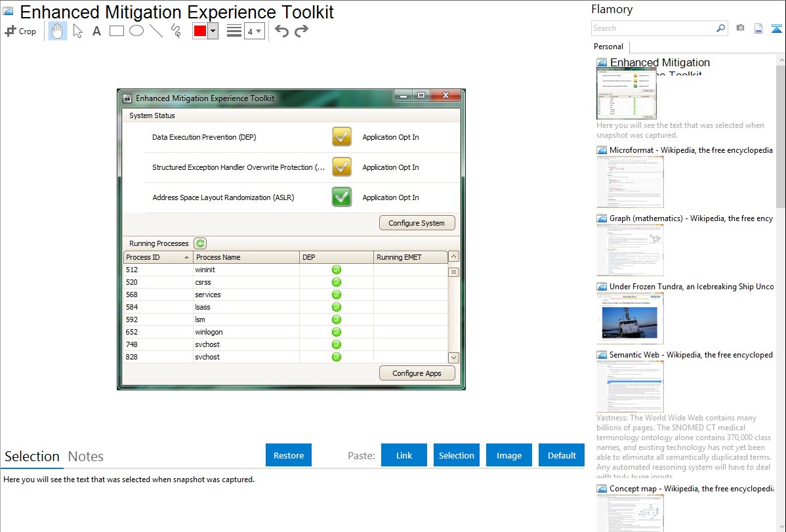Switch to the Selection tab
Viewport: 786px width, 532px height.
[32, 457]
